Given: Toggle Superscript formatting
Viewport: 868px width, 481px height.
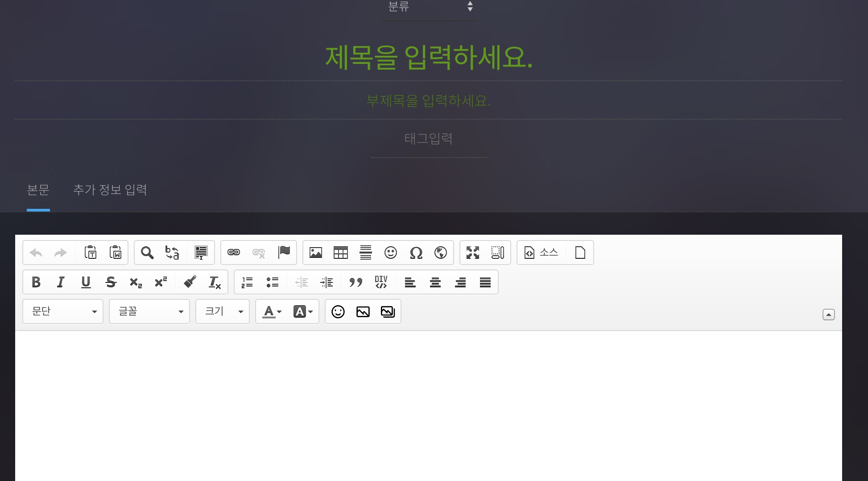Looking at the screenshot, I should [x=161, y=282].
